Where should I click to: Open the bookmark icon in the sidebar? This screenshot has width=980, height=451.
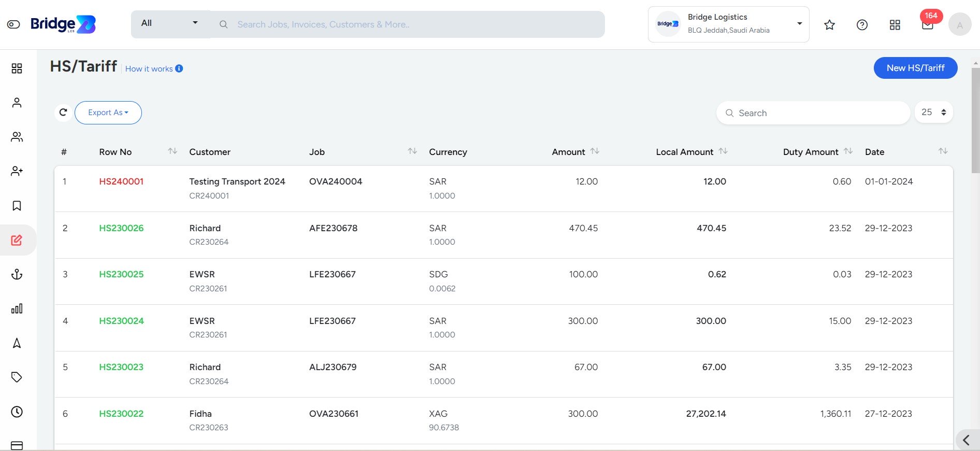tap(17, 206)
